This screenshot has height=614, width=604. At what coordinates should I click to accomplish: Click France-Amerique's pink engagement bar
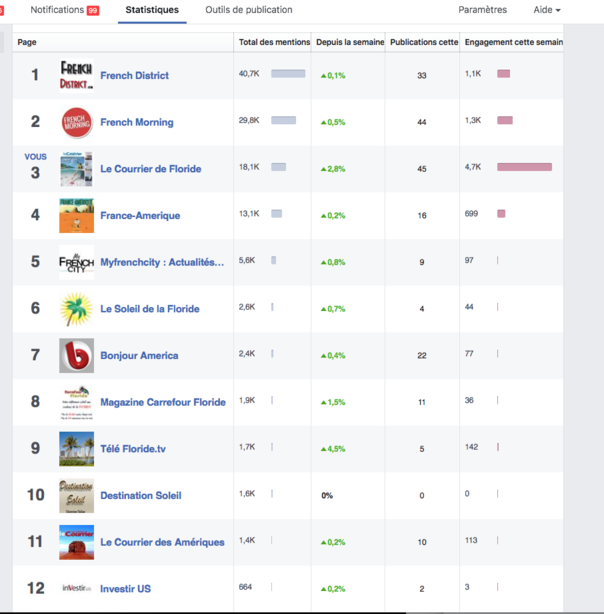(x=501, y=213)
